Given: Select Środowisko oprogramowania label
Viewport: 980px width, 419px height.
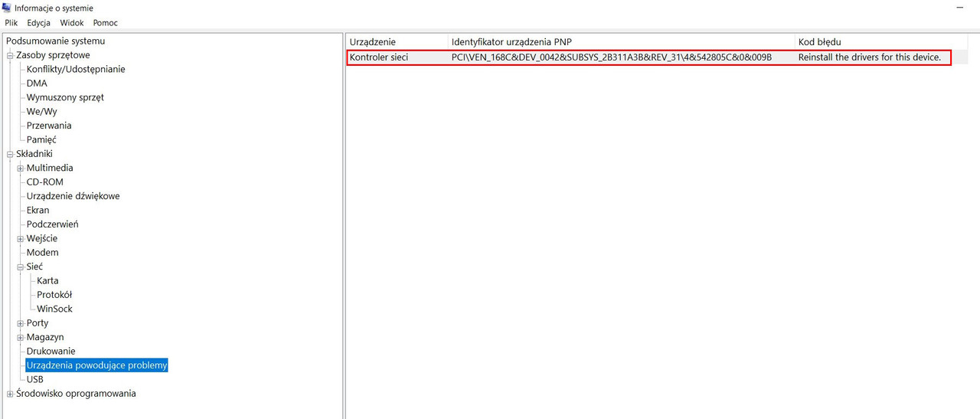Looking at the screenshot, I should [x=76, y=394].
